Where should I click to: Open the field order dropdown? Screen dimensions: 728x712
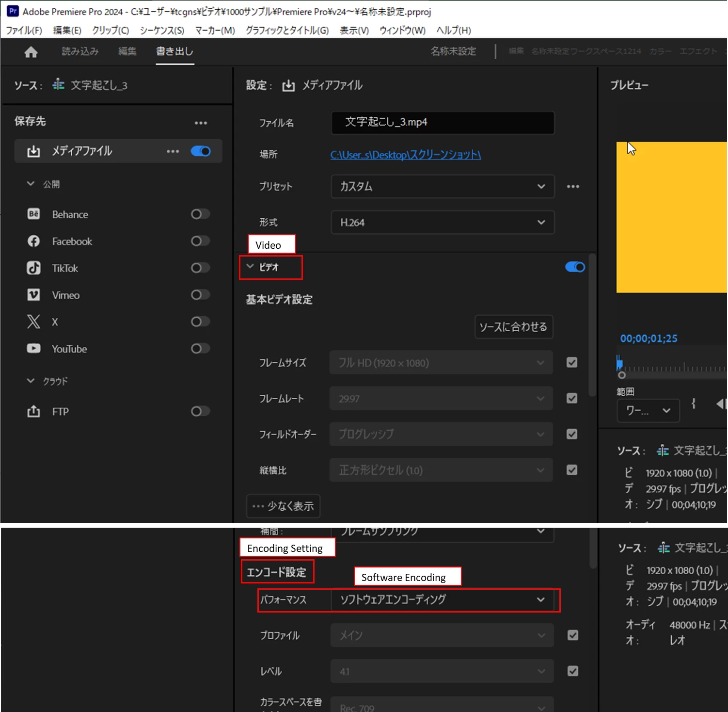click(441, 434)
